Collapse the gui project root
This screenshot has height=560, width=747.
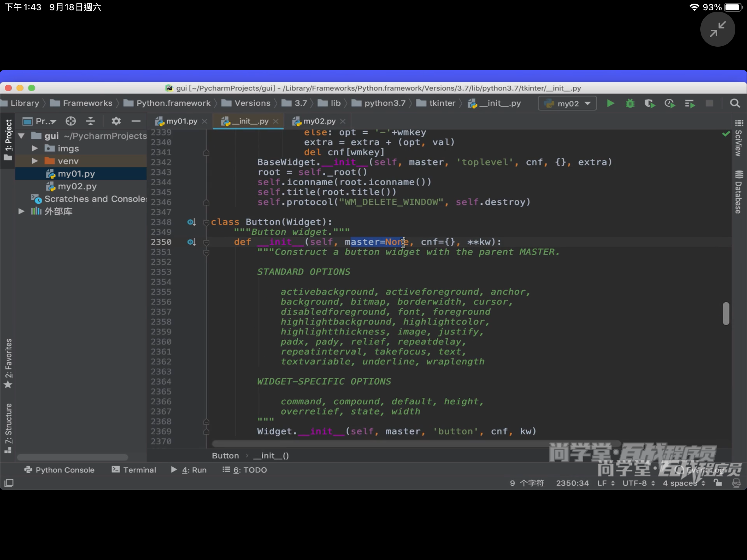tap(22, 136)
